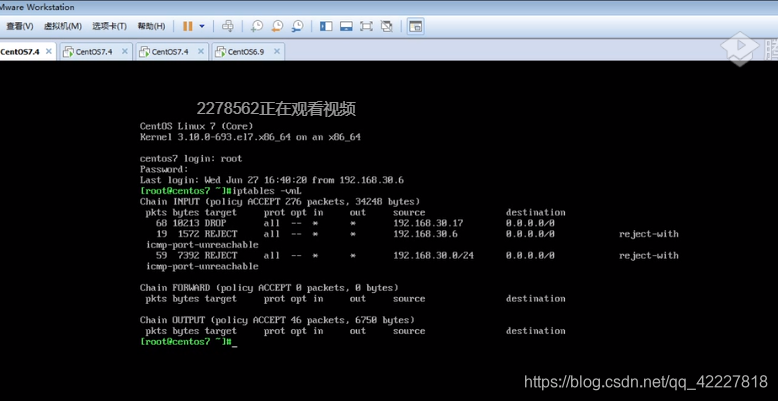778x401 pixels.
Task: Open the snapshot manager
Action: coord(297,26)
